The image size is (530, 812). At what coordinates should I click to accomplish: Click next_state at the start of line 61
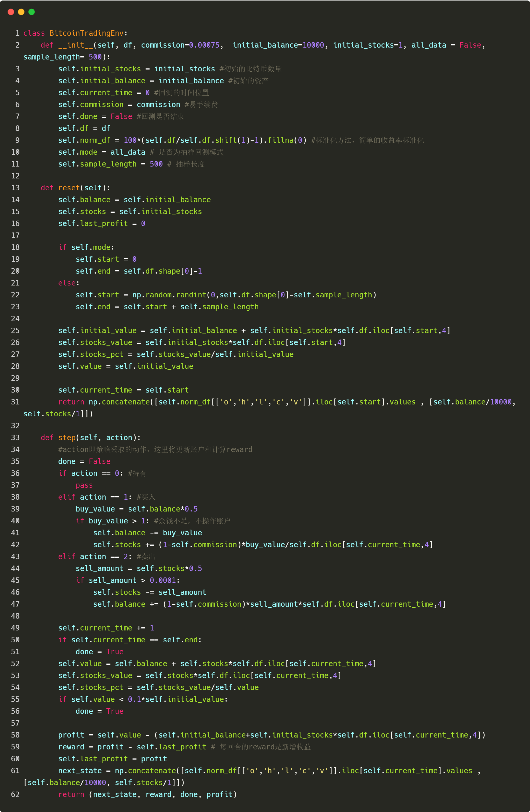click(80, 771)
